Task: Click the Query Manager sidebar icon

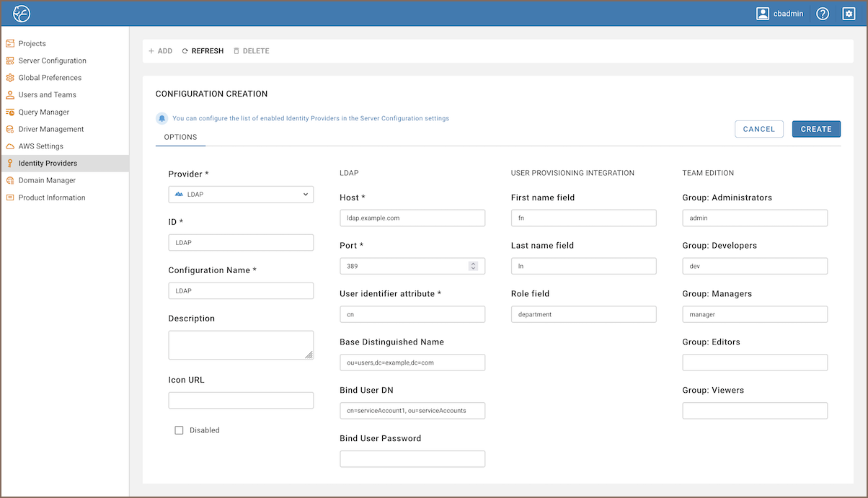Action: [10, 112]
